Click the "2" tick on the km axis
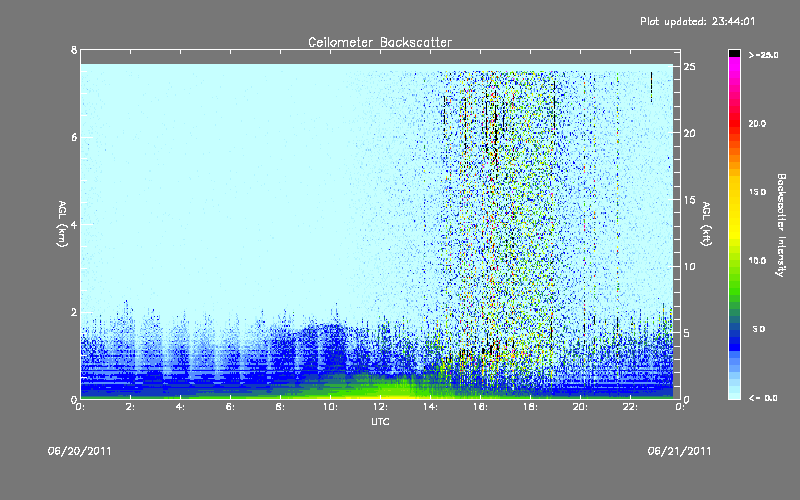 point(74,312)
